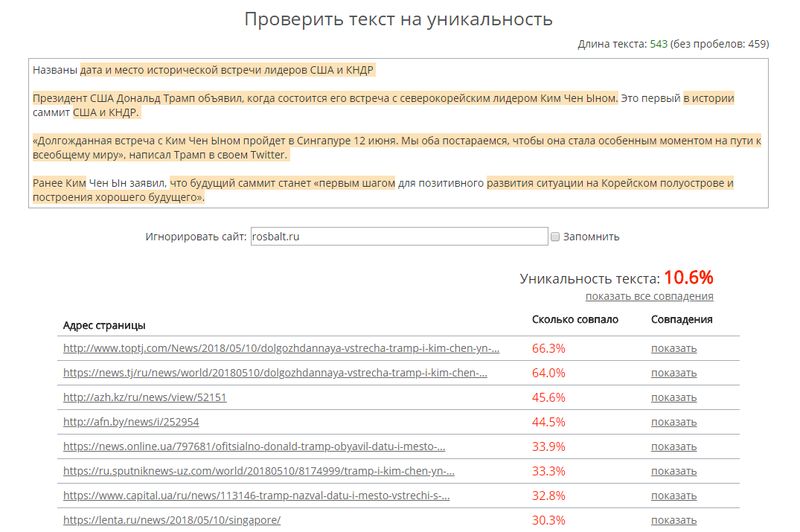Show matches for the 44.5% result
The width and height of the screenshot is (800, 532).
pos(673,422)
